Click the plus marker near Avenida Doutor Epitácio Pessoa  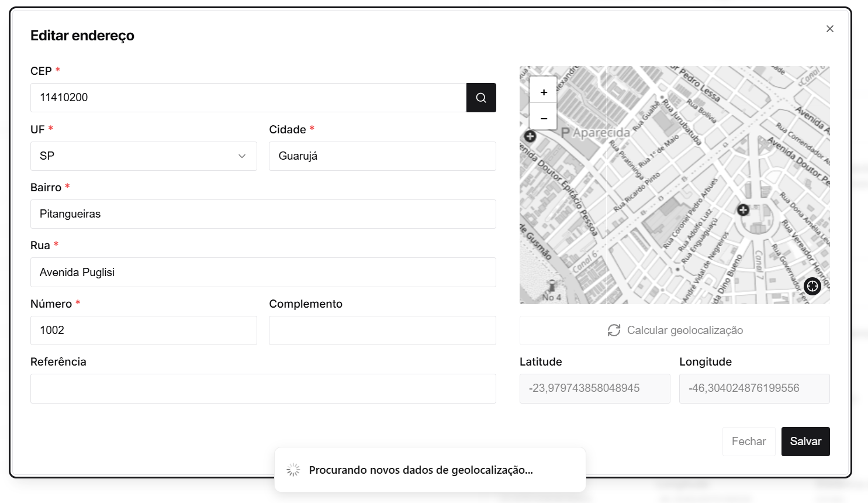tap(530, 136)
